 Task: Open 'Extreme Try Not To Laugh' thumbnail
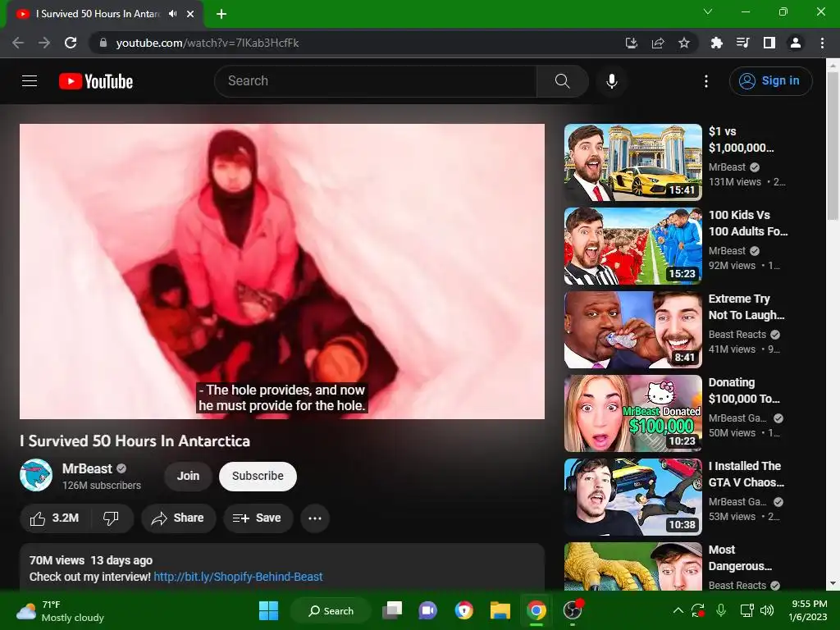click(632, 330)
